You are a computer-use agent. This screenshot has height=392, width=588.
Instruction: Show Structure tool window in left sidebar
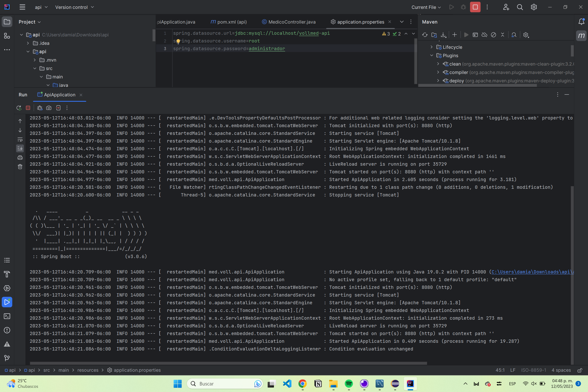click(7, 36)
